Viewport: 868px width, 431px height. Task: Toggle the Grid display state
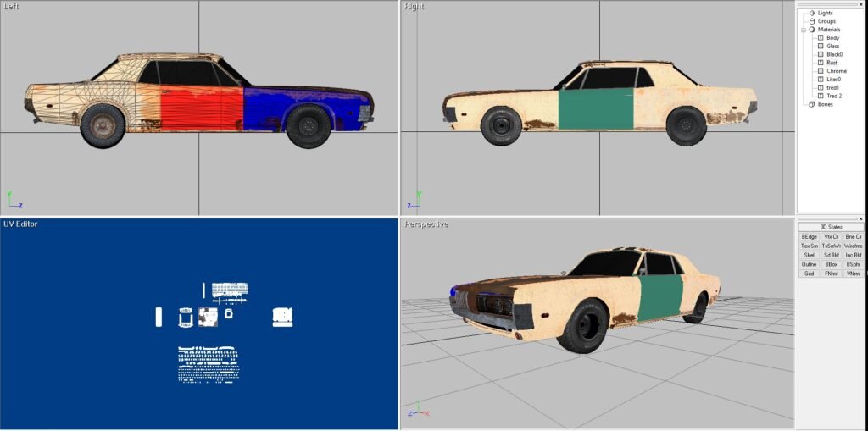coord(809,274)
